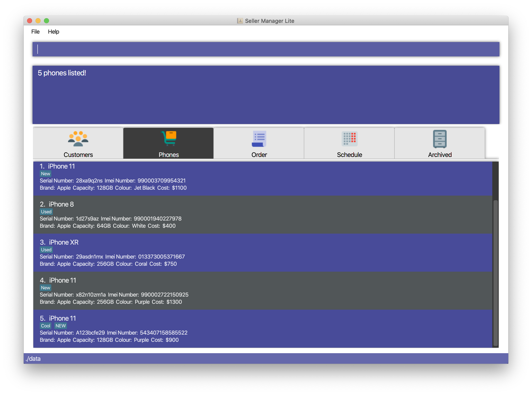Open the File menu
Screen dimensions: 532x395
click(35, 31)
